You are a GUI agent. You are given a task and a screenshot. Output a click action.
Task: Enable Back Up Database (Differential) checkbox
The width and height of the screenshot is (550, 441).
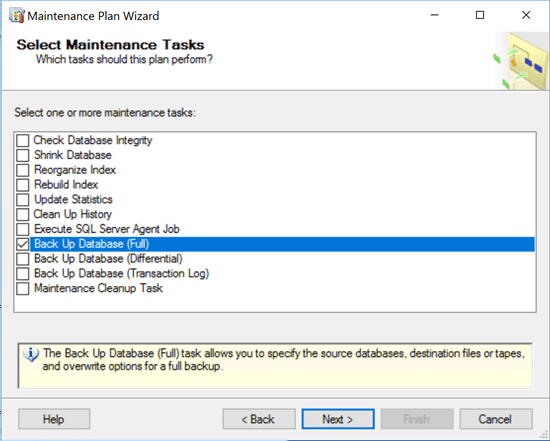[23, 259]
